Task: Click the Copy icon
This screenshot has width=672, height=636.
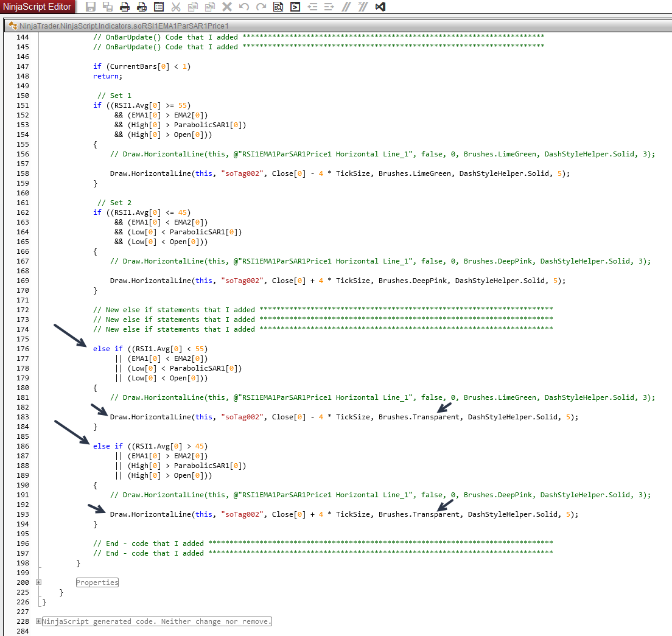Action: click(x=193, y=7)
